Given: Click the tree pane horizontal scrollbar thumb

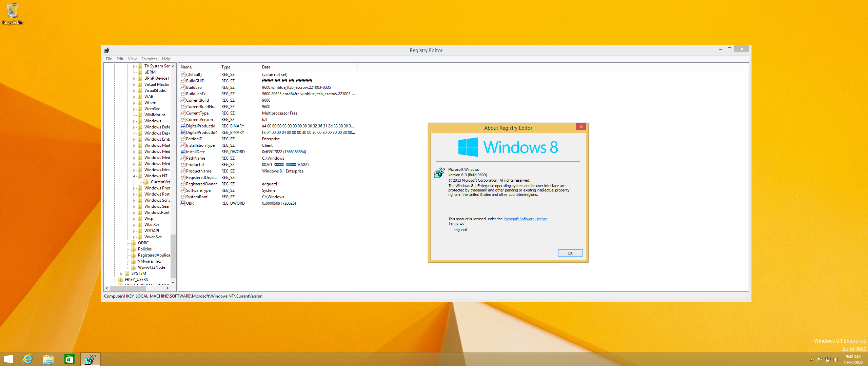Looking at the screenshot, I should coord(128,288).
